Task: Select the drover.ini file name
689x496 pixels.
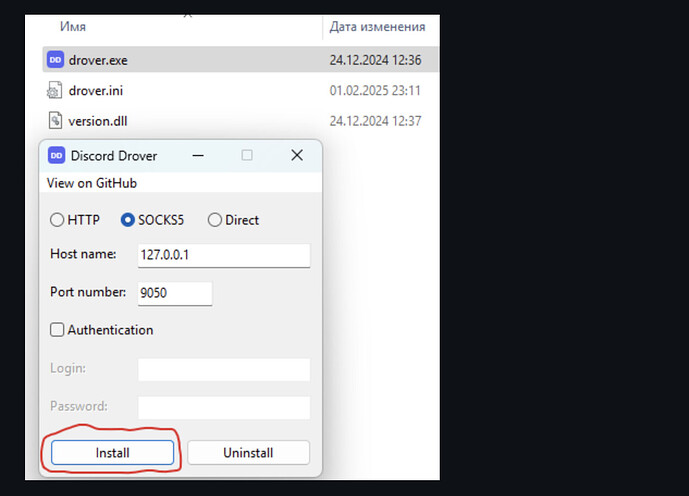Action: pos(96,91)
